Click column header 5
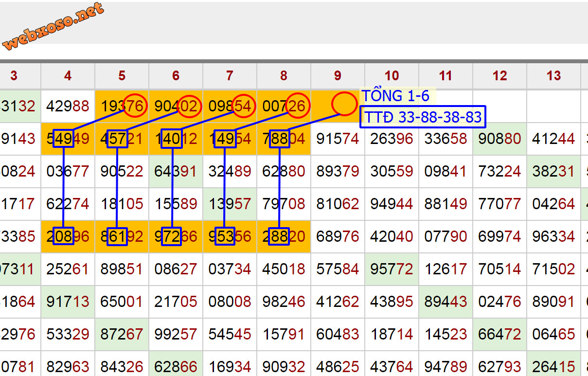The width and height of the screenshot is (588, 376). point(122,76)
